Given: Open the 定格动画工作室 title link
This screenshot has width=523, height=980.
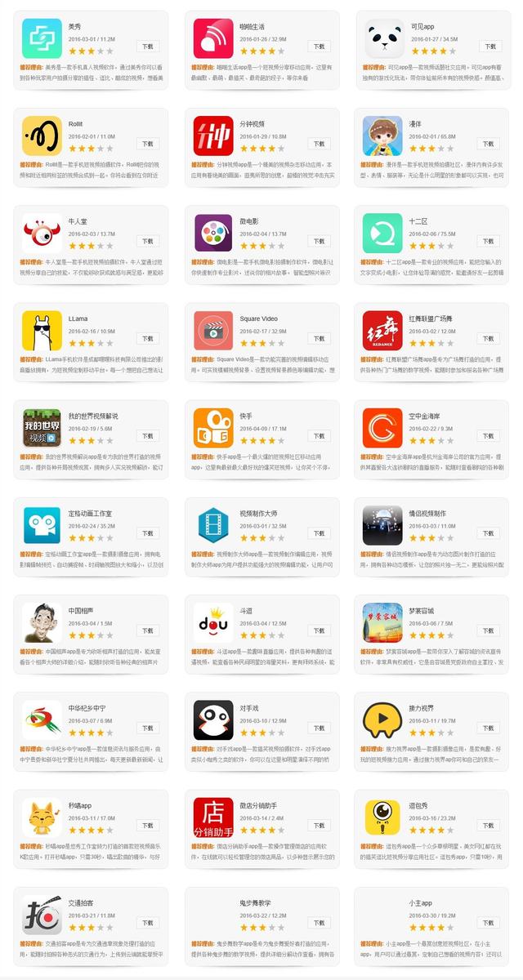Looking at the screenshot, I should coord(91,513).
